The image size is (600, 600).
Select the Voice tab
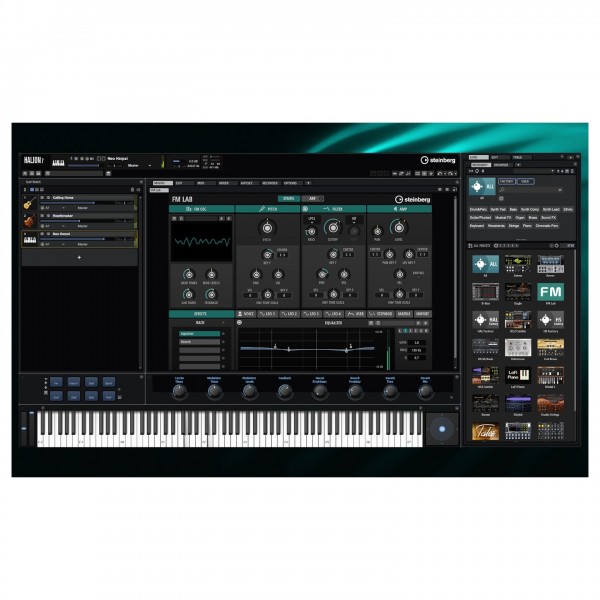[246, 314]
